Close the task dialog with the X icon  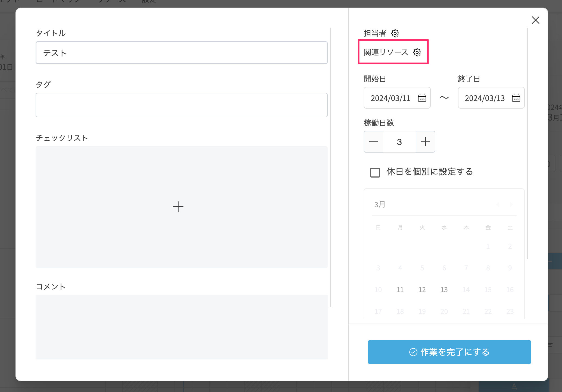(535, 20)
